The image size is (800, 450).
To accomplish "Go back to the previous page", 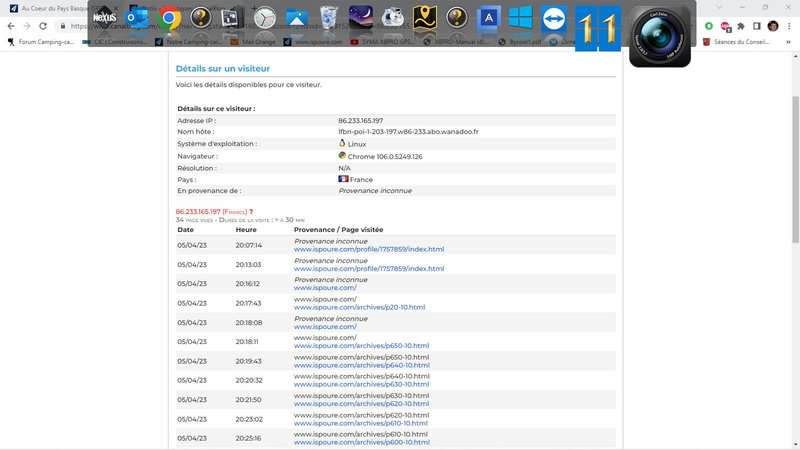I will click(11, 26).
